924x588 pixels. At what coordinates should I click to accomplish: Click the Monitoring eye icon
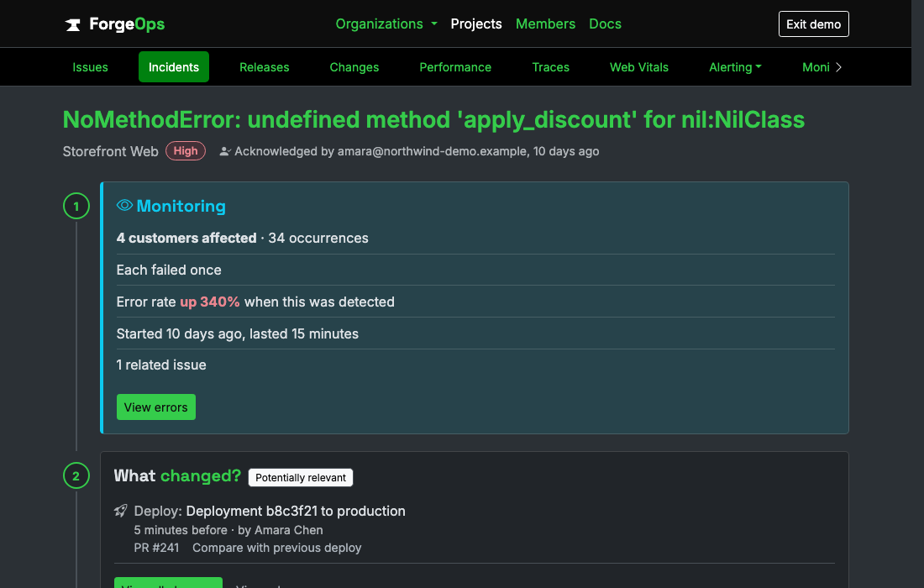pyautogui.click(x=124, y=205)
